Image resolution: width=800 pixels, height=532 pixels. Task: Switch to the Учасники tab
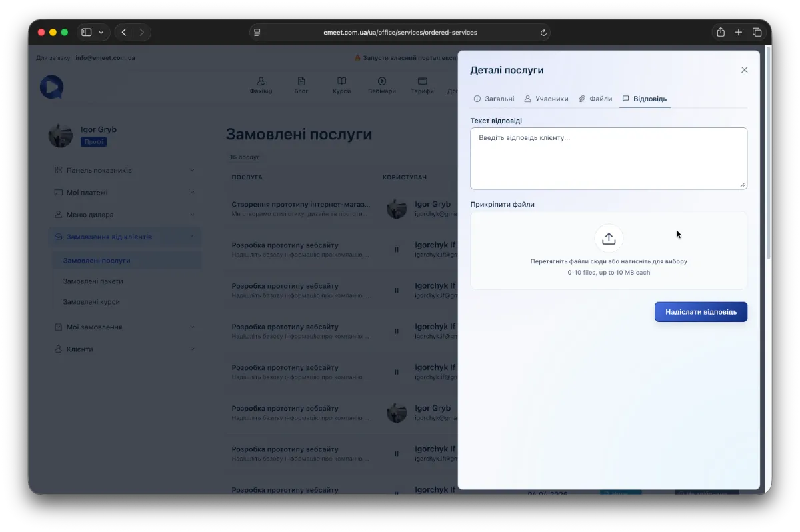[x=546, y=99]
